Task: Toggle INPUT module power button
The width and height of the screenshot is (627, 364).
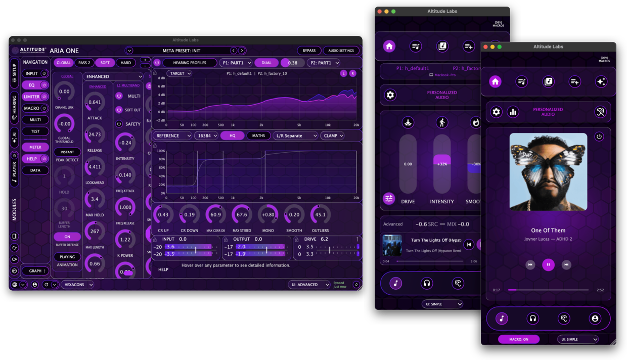Action: click(44, 74)
